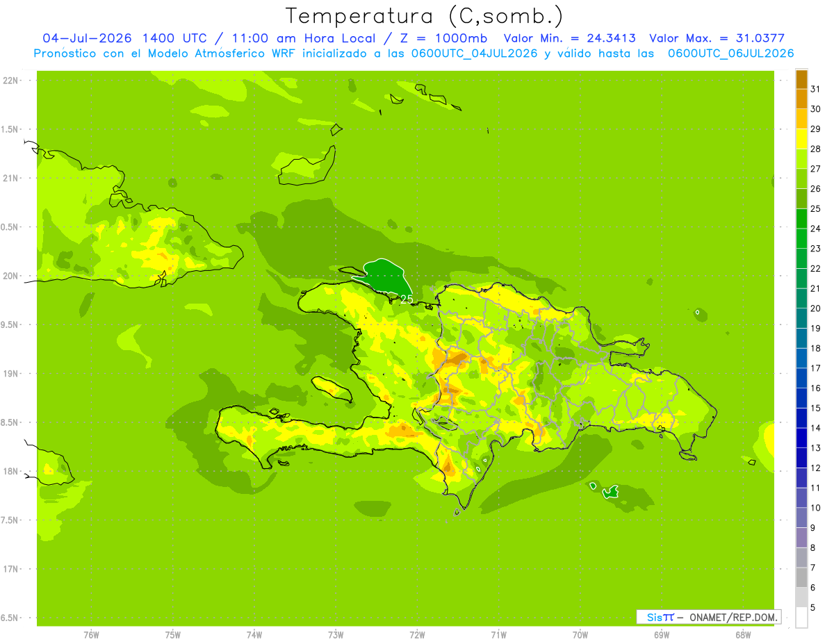
Task: Click the colorbar label '25'
Action: tap(815, 208)
